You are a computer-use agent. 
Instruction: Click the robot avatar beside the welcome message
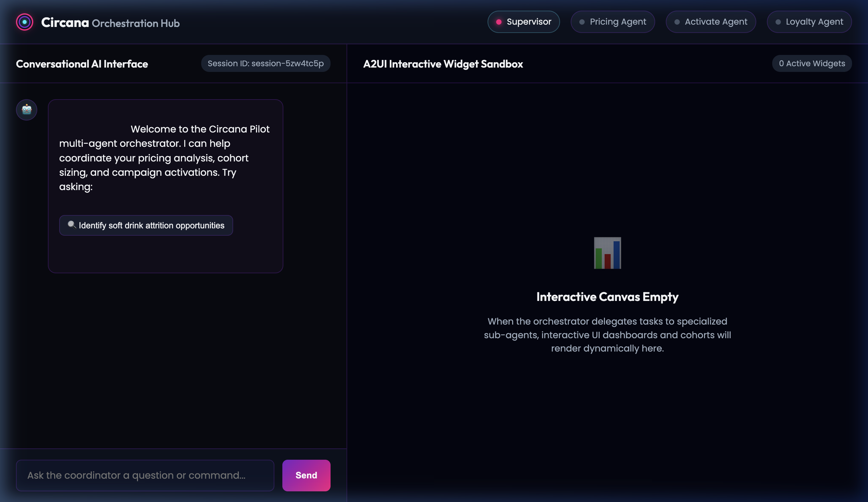[27, 110]
